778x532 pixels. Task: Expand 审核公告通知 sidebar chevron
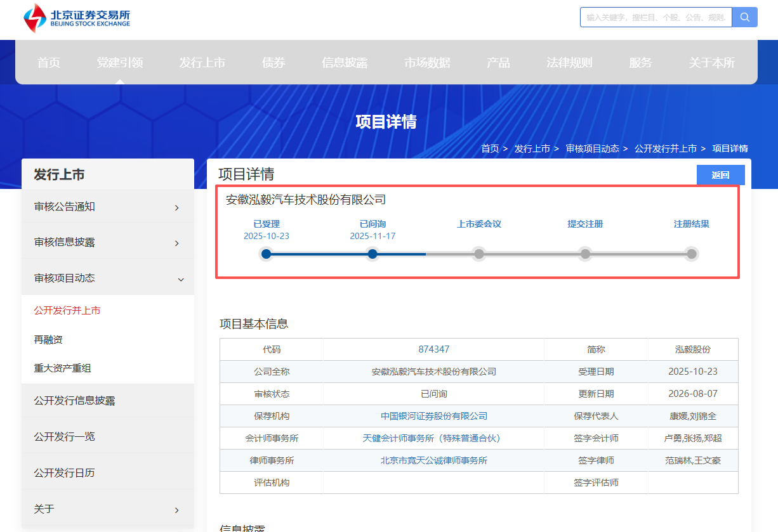coord(176,207)
